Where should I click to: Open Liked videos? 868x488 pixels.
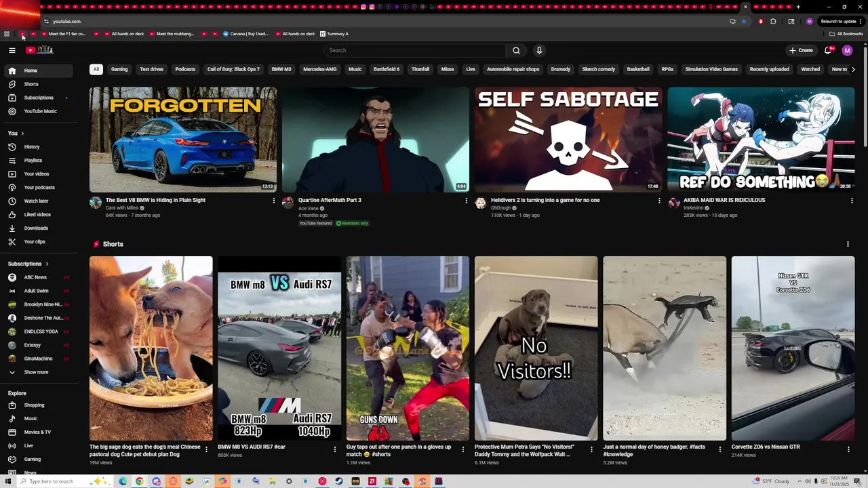point(39,215)
